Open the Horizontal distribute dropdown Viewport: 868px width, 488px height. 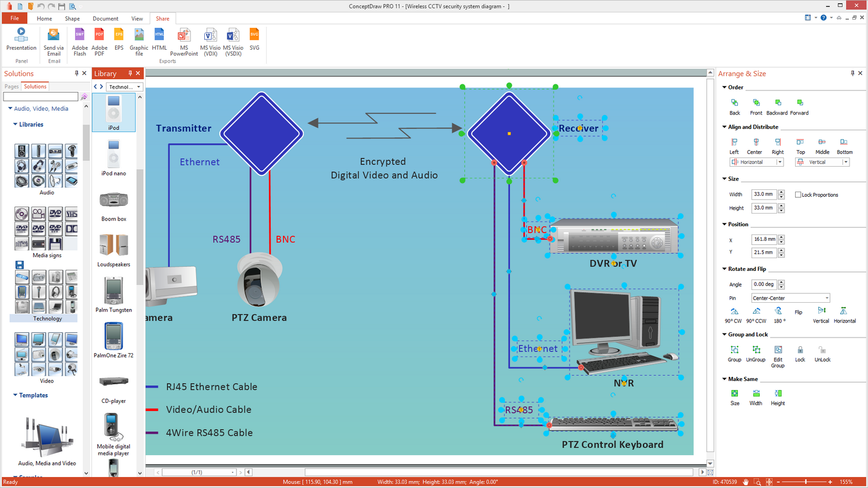tap(779, 162)
